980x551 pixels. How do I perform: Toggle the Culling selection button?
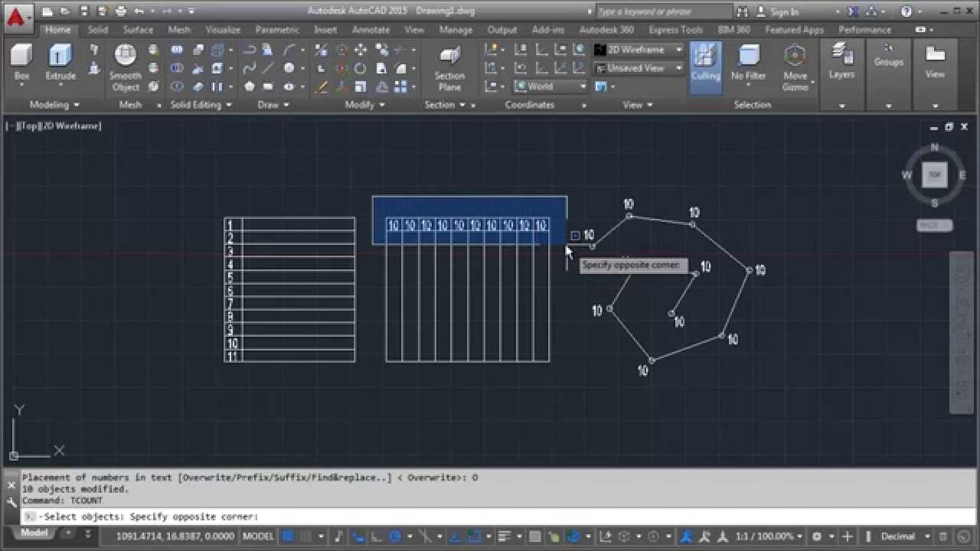point(705,63)
